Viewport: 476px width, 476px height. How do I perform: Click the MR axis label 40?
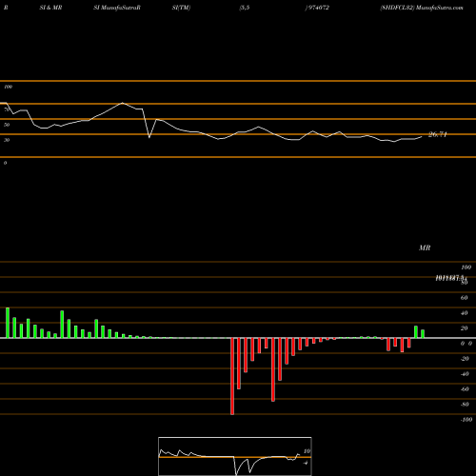pos(465,313)
